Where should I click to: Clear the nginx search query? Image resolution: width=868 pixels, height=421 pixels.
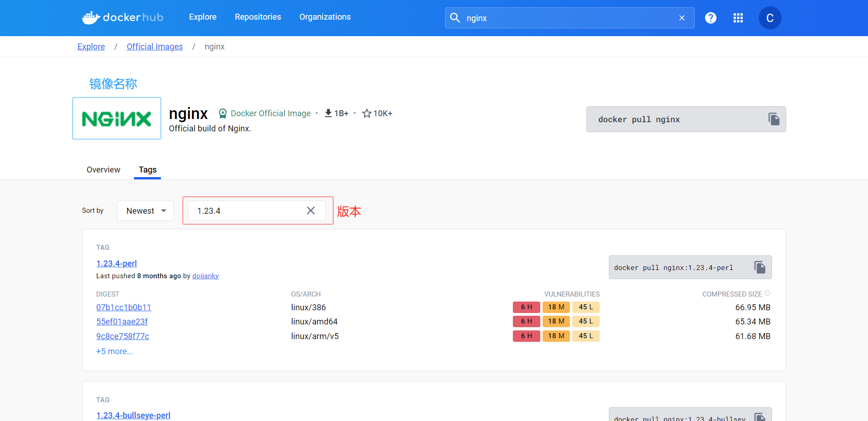pos(682,18)
